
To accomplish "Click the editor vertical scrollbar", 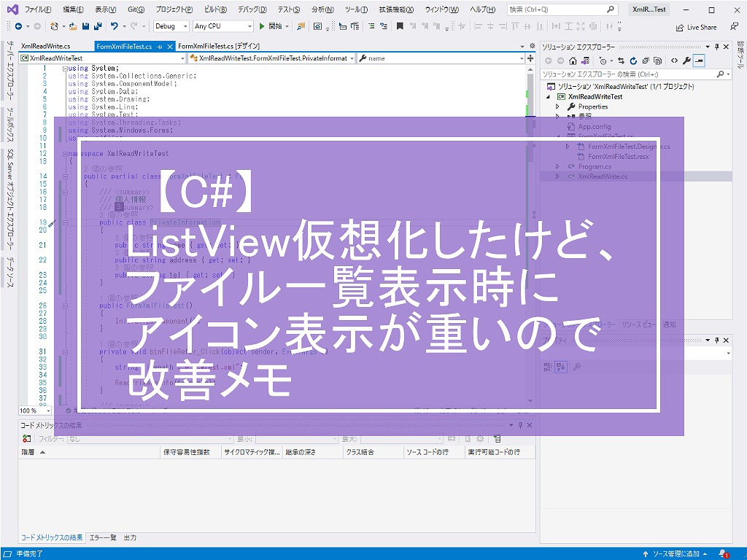I will click(x=531, y=219).
